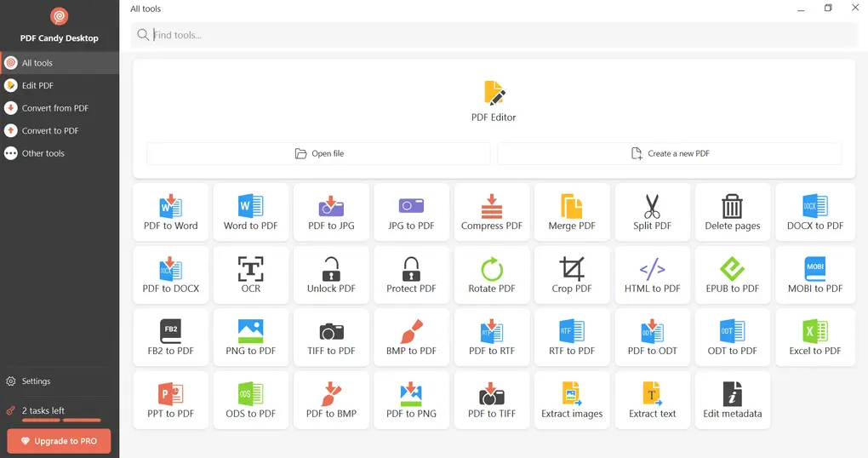Open PPT to PDF converter
Image resolution: width=868 pixels, height=458 pixels.
pyautogui.click(x=170, y=400)
